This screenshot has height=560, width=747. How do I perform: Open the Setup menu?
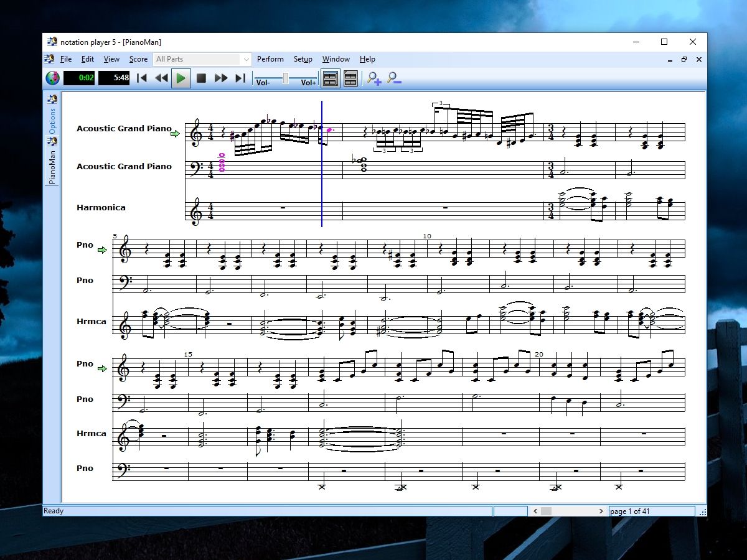303,59
